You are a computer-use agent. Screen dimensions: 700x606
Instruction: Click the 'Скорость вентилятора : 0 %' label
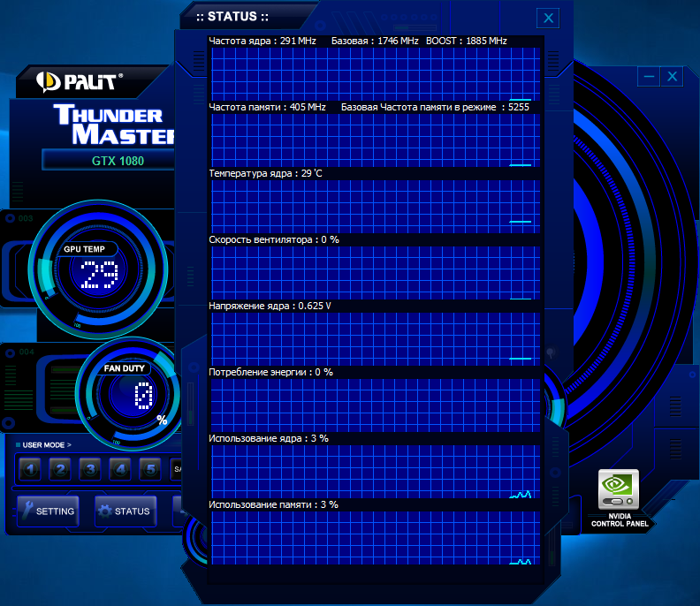click(x=274, y=239)
